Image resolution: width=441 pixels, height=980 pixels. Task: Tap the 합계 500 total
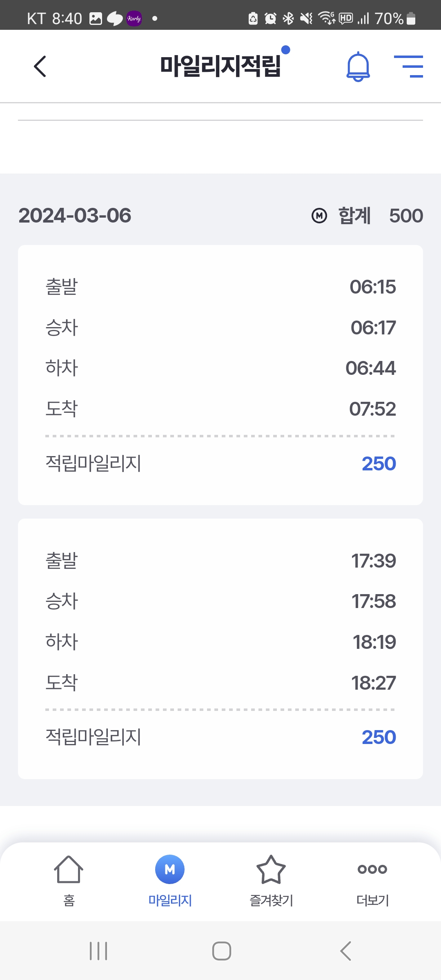[x=381, y=216]
